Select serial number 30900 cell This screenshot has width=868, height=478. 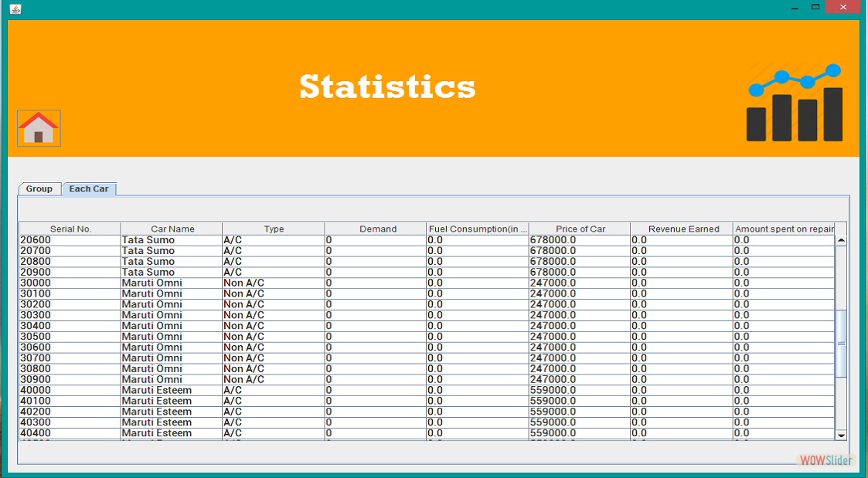pos(70,379)
